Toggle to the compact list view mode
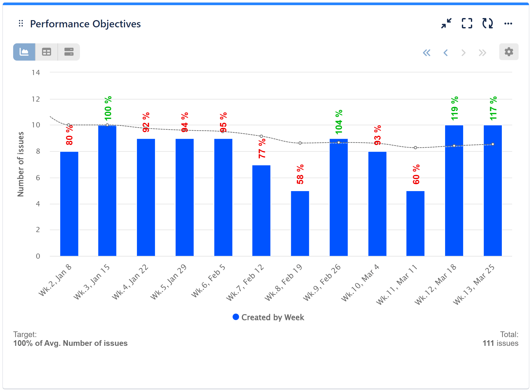 (69, 52)
